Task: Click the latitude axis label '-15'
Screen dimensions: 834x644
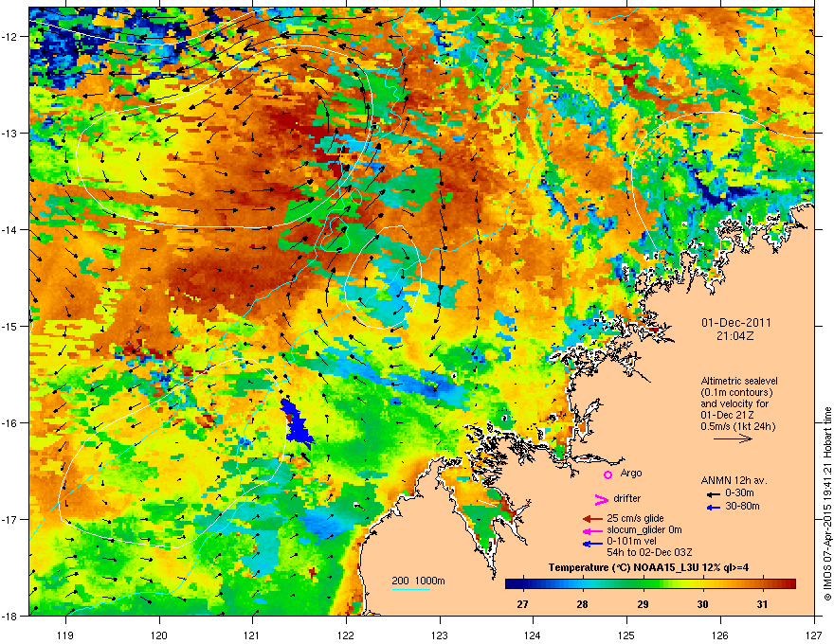Action: 10,326
